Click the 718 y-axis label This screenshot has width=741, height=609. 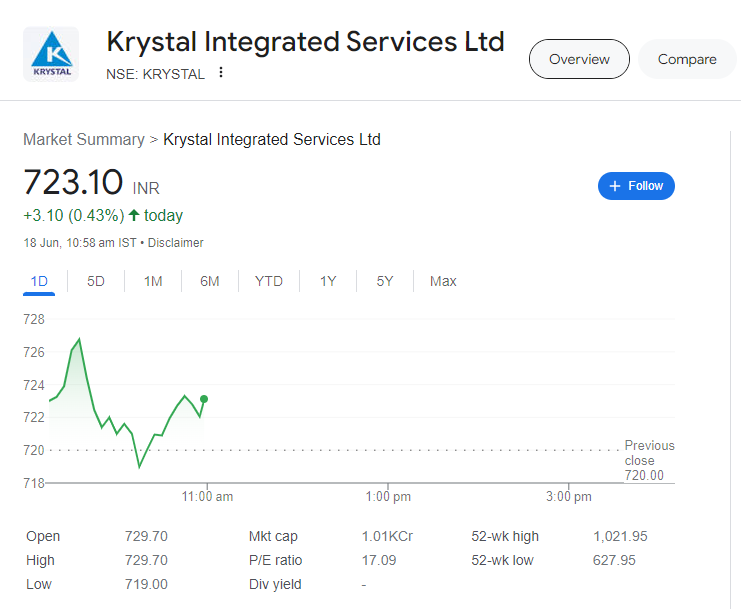34,483
